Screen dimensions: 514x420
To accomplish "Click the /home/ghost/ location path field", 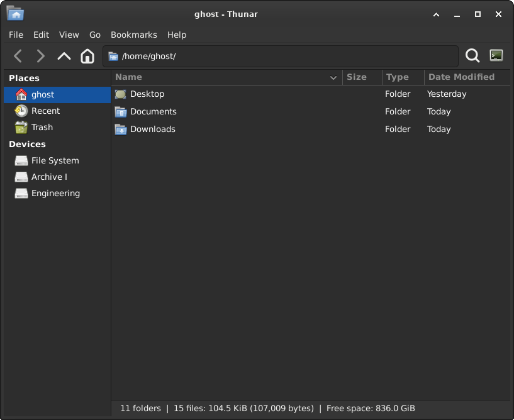I will tap(280, 57).
